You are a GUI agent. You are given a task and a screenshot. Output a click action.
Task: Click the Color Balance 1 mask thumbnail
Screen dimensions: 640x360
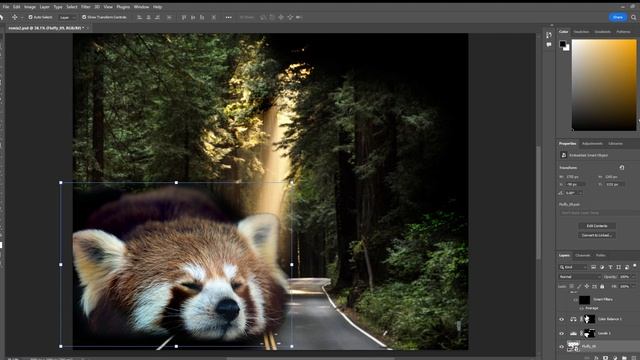590,319
